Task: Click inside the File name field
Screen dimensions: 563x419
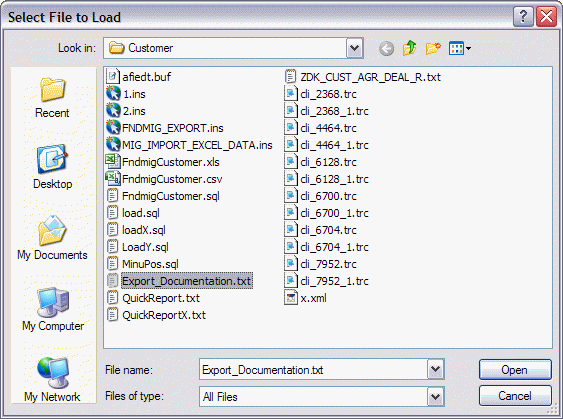Action: [x=313, y=369]
